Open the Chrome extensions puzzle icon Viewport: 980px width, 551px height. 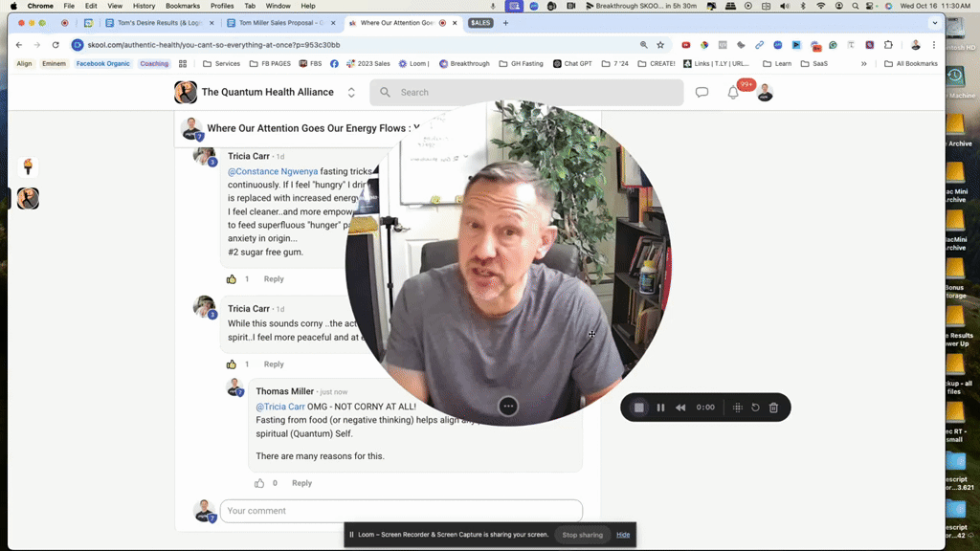tap(888, 45)
